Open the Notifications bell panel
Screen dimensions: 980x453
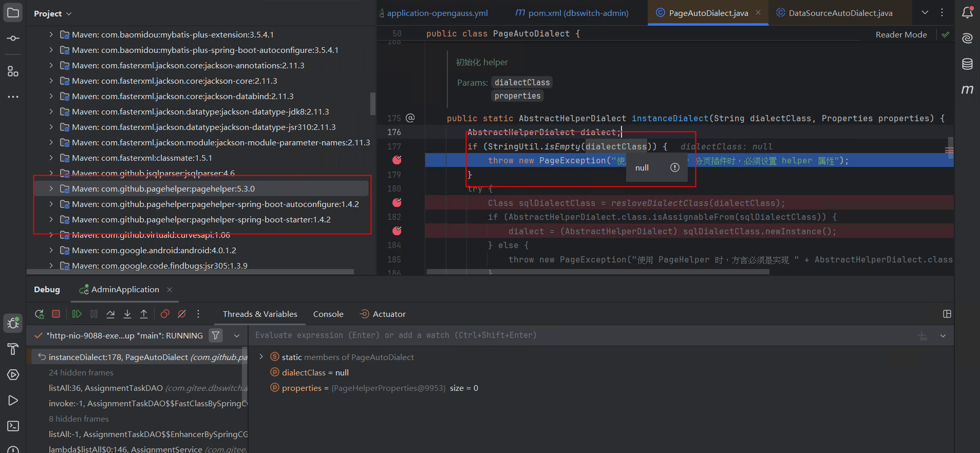(967, 13)
